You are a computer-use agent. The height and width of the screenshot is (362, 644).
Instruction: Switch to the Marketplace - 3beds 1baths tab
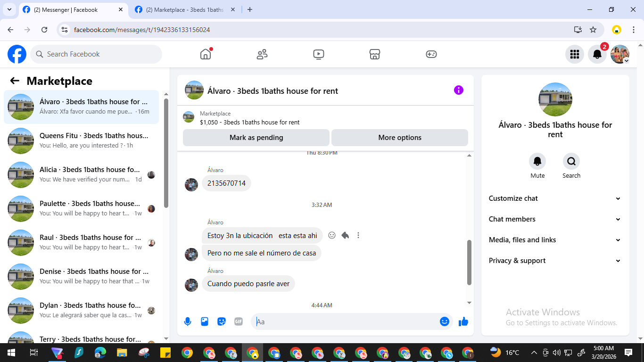coord(185,9)
